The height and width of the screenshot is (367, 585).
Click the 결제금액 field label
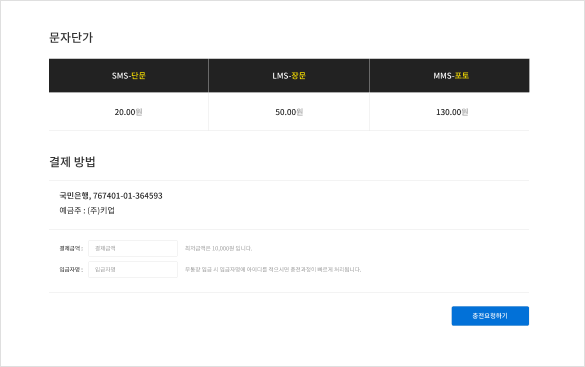pos(71,248)
